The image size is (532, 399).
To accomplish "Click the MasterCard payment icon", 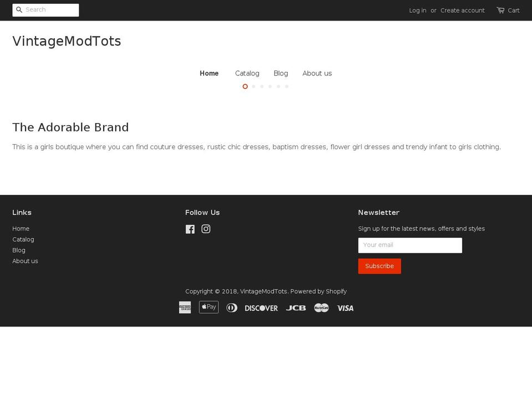I will pyautogui.click(x=321, y=308).
